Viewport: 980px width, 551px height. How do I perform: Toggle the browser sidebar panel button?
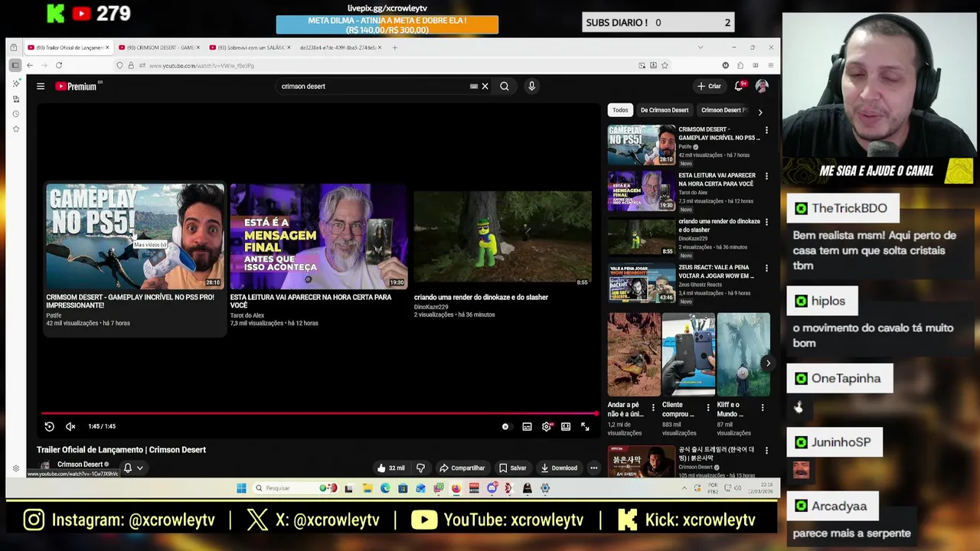[x=15, y=66]
